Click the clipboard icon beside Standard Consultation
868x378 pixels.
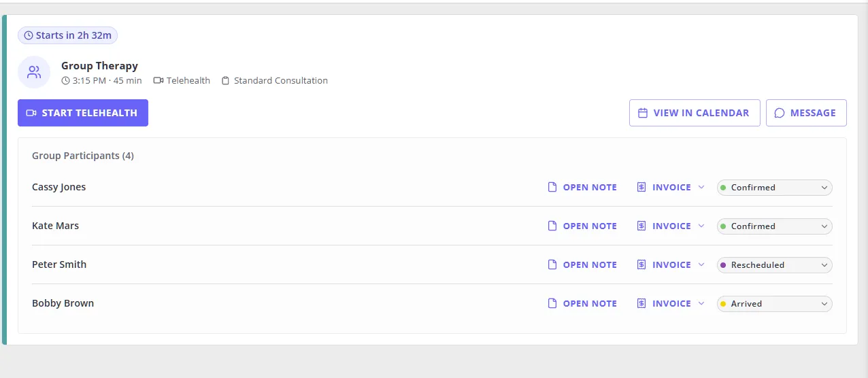[226, 81]
